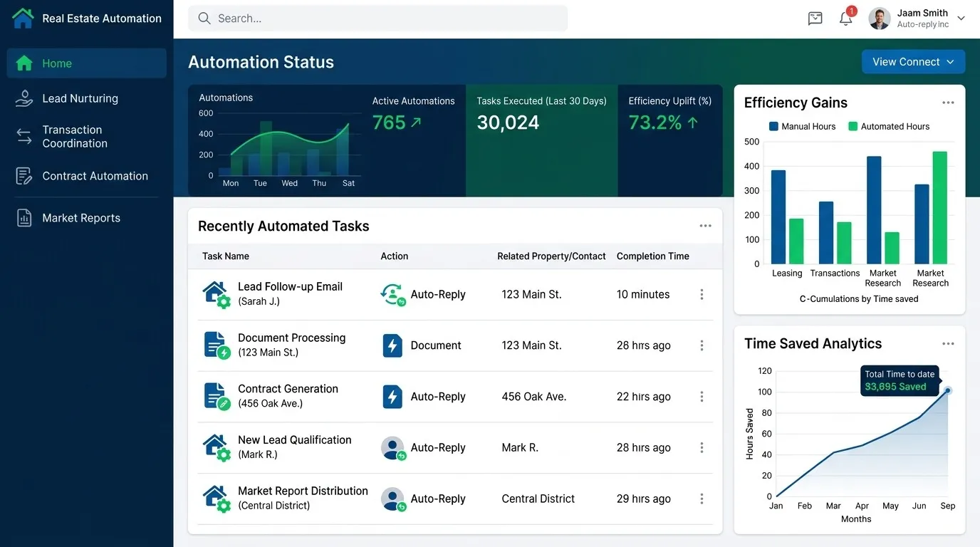Go to Home in the sidebar
This screenshot has height=547, width=980.
tap(87, 63)
